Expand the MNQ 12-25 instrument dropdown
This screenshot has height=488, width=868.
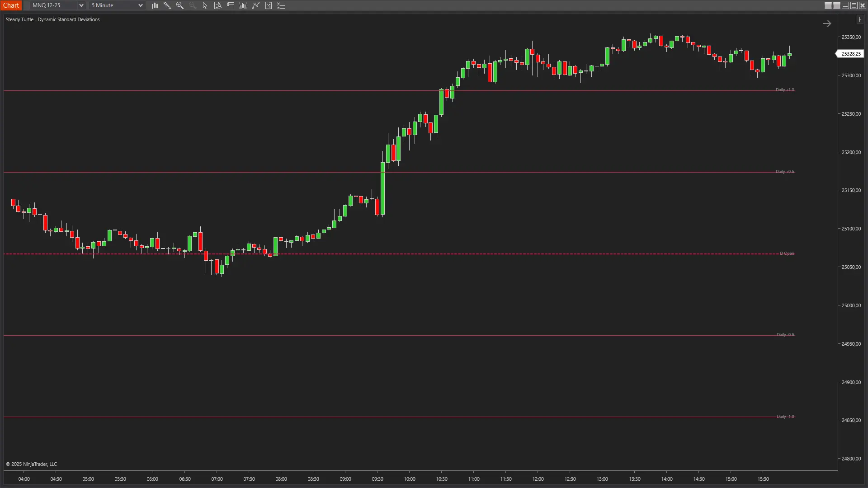pos(81,5)
